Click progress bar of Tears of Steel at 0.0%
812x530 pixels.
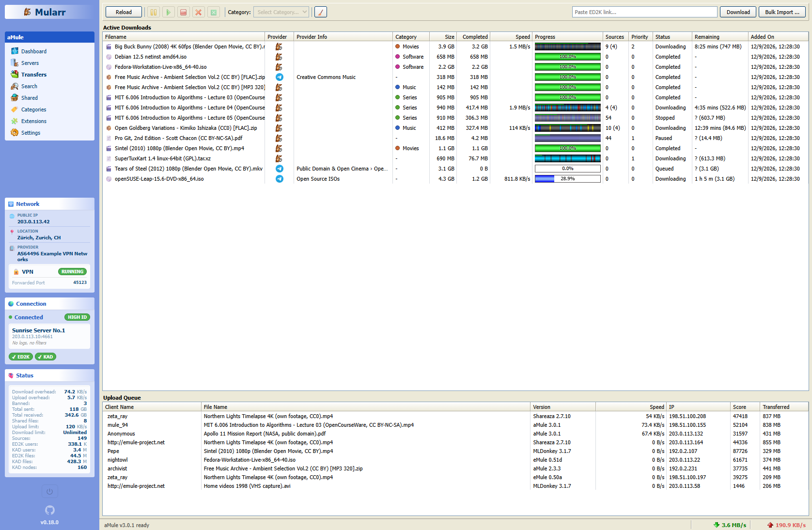click(568, 169)
